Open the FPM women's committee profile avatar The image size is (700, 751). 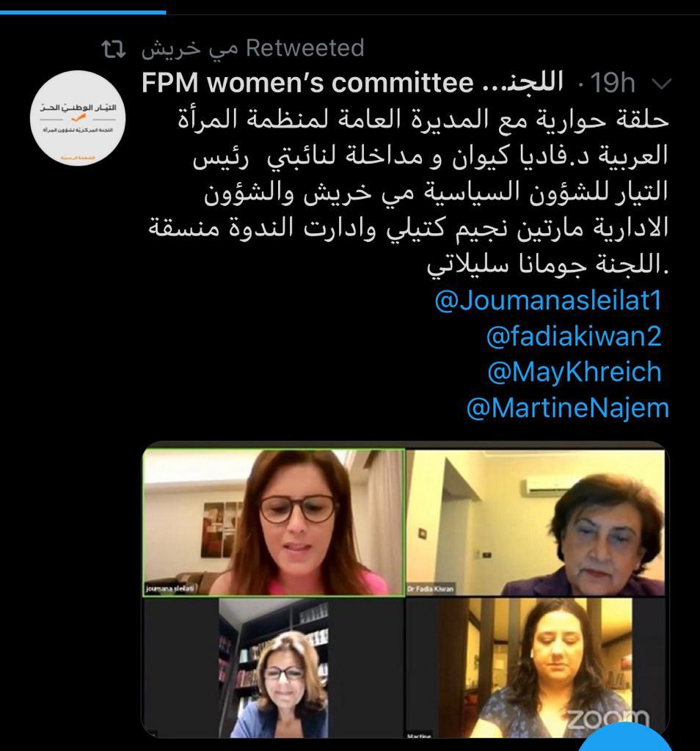pyautogui.click(x=78, y=118)
